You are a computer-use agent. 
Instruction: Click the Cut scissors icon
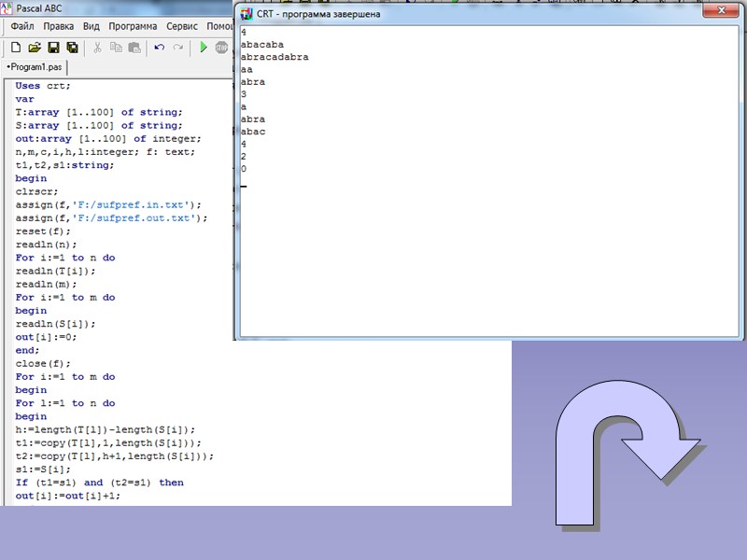pyautogui.click(x=98, y=48)
